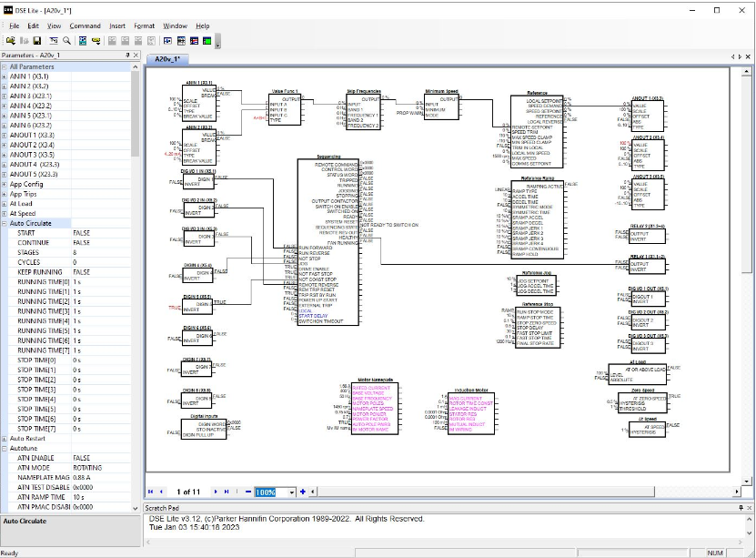Zoom in using the blue plus icon
Viewport: 756px width, 558px height.
[x=302, y=492]
